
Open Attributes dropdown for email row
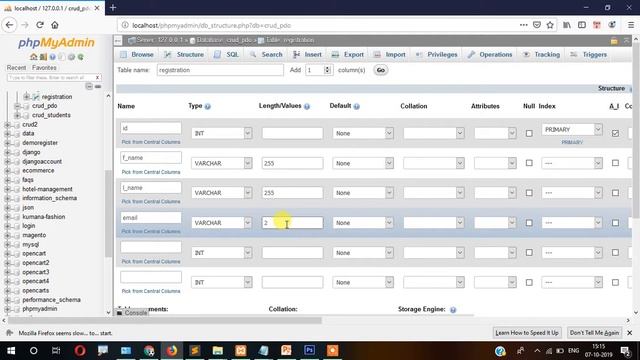(495, 223)
